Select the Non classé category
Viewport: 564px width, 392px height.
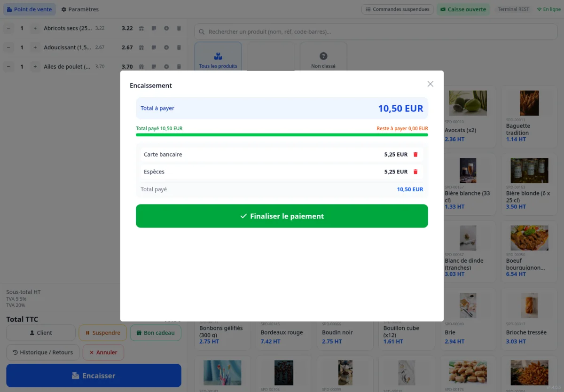pyautogui.click(x=323, y=56)
